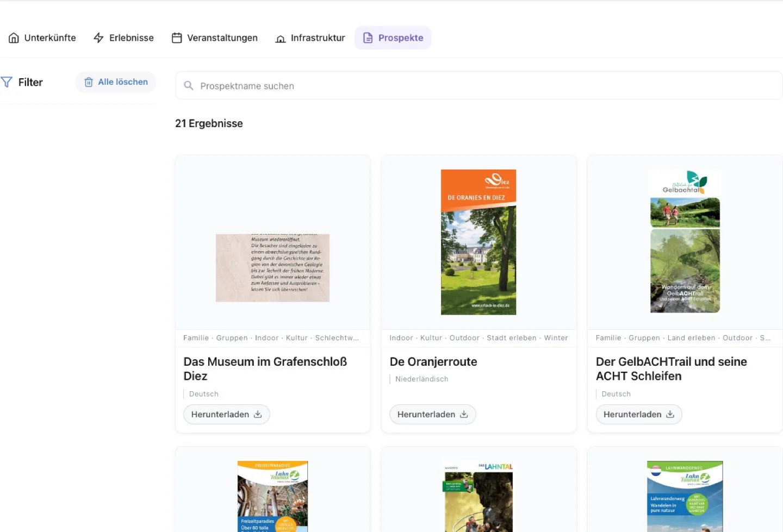Viewport: 783px width, 532px height.
Task: Open the De Oranjes en Diez brochure cover
Action: tap(478, 242)
